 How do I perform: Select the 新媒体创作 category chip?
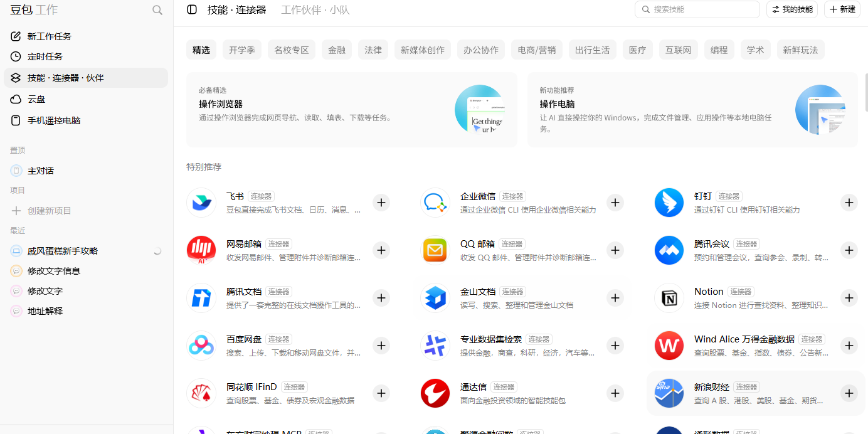pyautogui.click(x=423, y=50)
